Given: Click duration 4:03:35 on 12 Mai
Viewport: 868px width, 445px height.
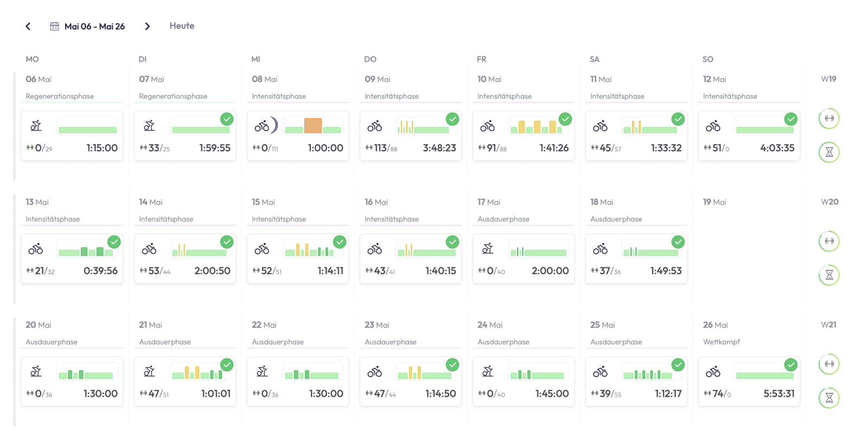Looking at the screenshot, I should point(777,148).
